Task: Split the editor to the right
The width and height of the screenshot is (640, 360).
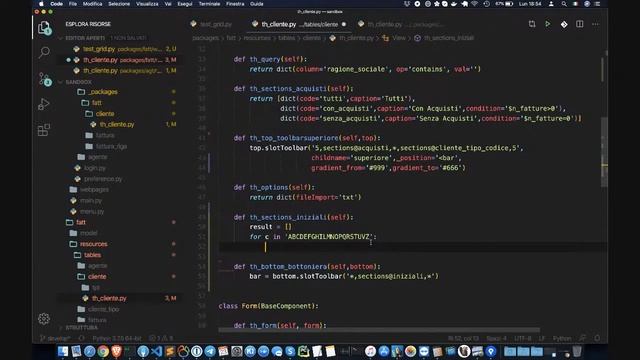Action: pos(580,24)
